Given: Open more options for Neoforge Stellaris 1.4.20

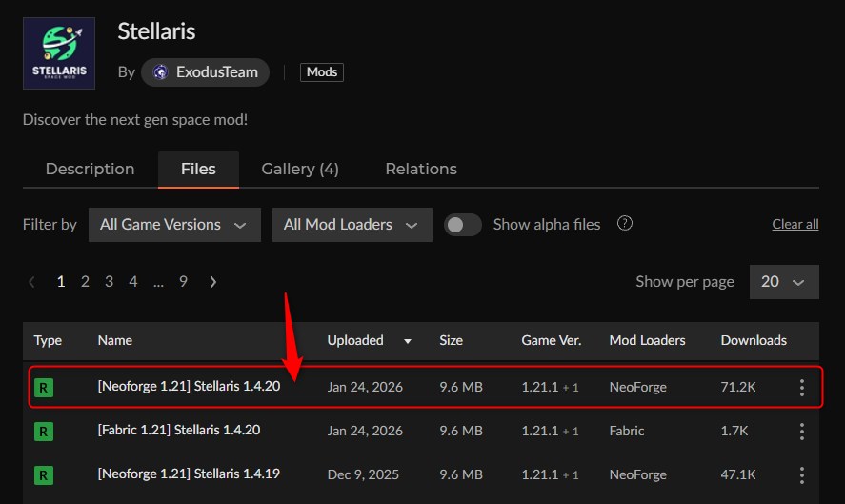Looking at the screenshot, I should pos(802,388).
